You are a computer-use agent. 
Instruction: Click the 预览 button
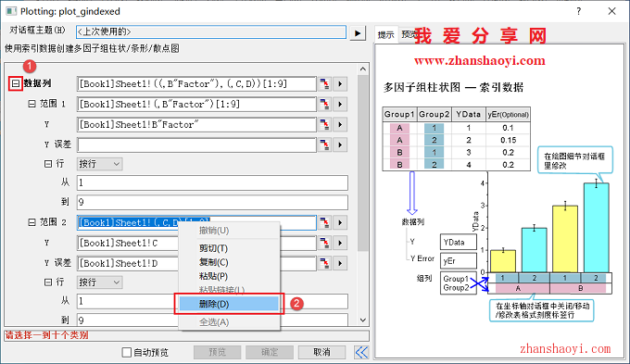point(218,352)
